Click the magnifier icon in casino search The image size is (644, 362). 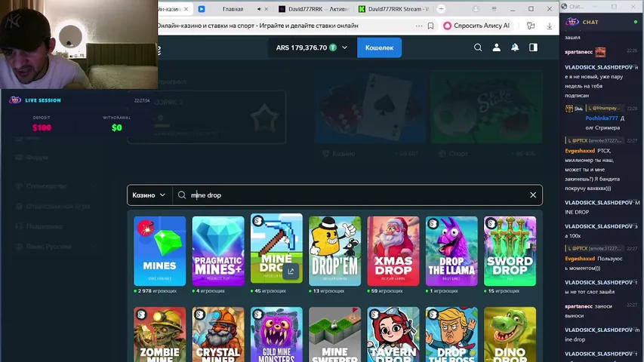181,195
